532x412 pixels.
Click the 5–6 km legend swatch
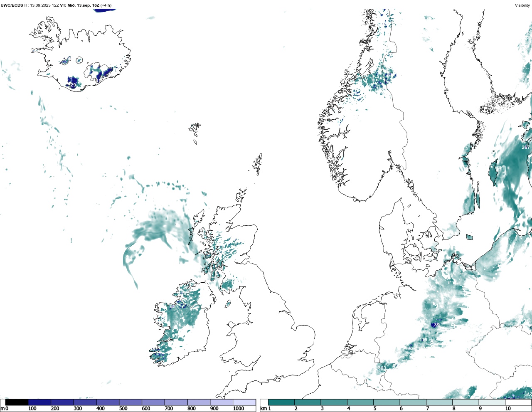387,402
